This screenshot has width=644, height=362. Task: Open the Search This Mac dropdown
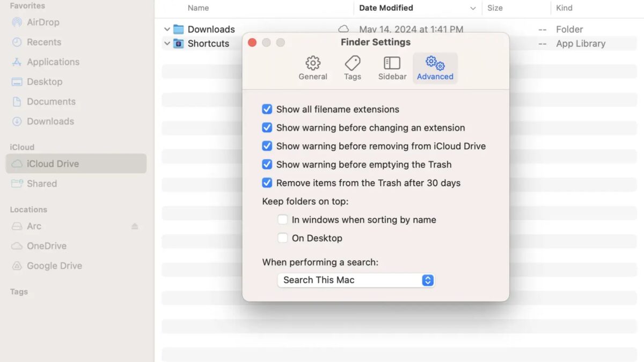(x=355, y=280)
